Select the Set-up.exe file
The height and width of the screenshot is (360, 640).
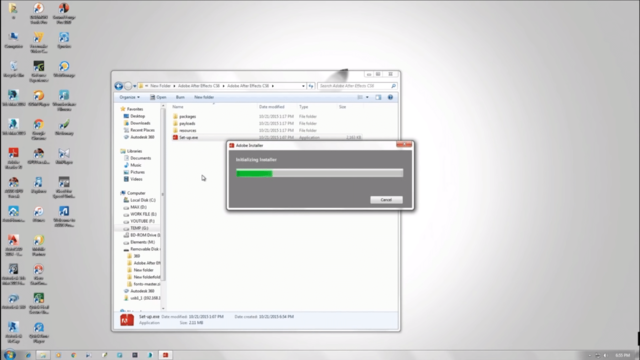point(188,138)
